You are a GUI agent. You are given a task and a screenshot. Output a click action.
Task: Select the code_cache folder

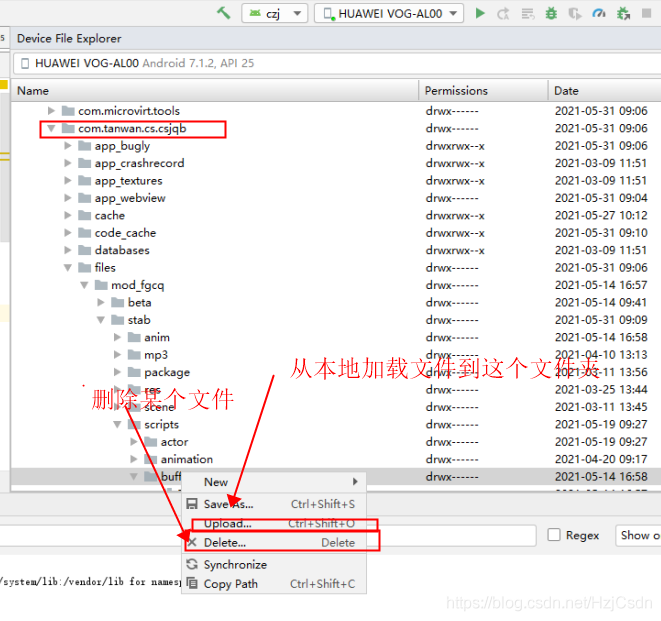click(125, 233)
